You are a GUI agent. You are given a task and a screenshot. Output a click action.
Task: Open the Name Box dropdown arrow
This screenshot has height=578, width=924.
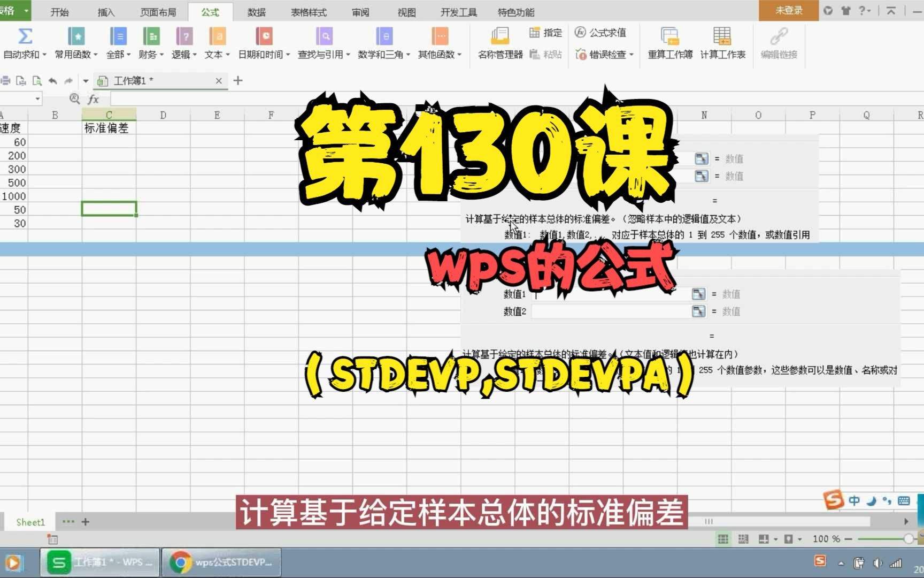click(37, 98)
